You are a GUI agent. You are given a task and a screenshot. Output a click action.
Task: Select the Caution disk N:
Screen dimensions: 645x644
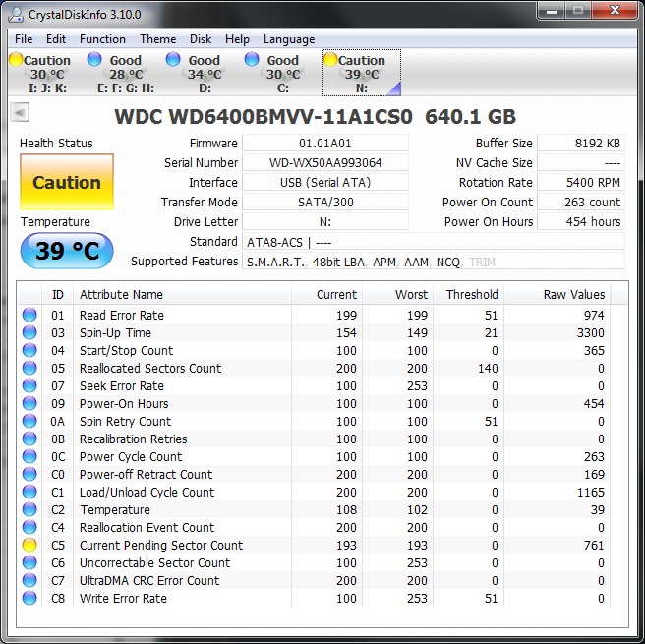coord(362,73)
